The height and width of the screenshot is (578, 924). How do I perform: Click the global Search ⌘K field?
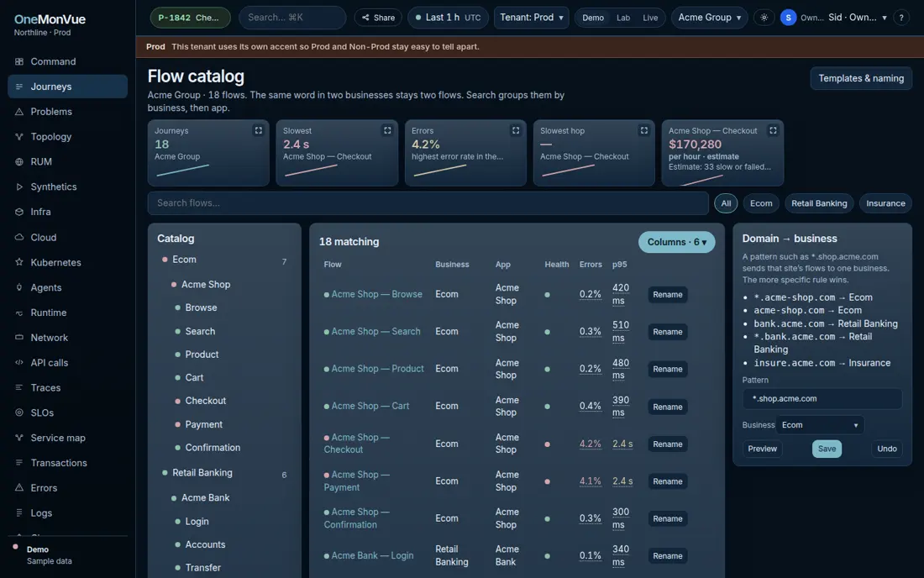point(291,18)
